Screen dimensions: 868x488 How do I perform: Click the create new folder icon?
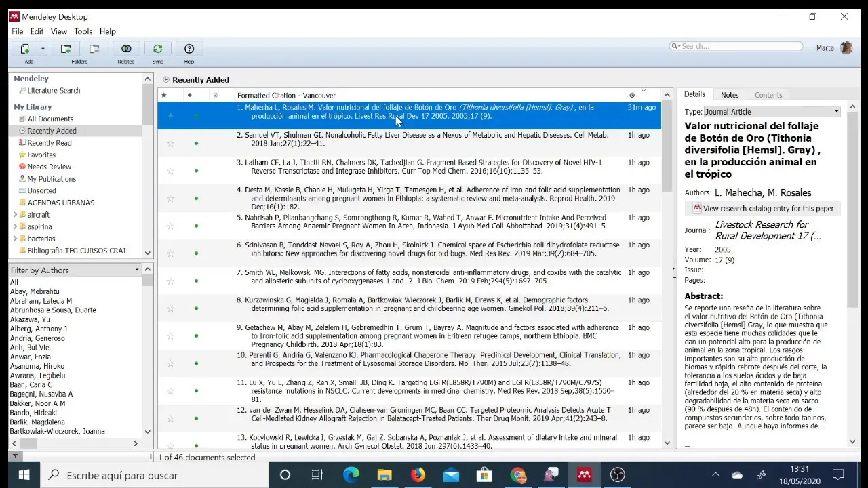pyautogui.click(x=66, y=49)
